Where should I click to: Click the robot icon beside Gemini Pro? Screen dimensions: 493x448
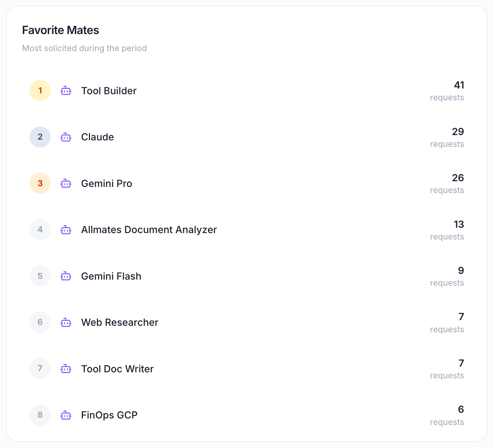[66, 184]
